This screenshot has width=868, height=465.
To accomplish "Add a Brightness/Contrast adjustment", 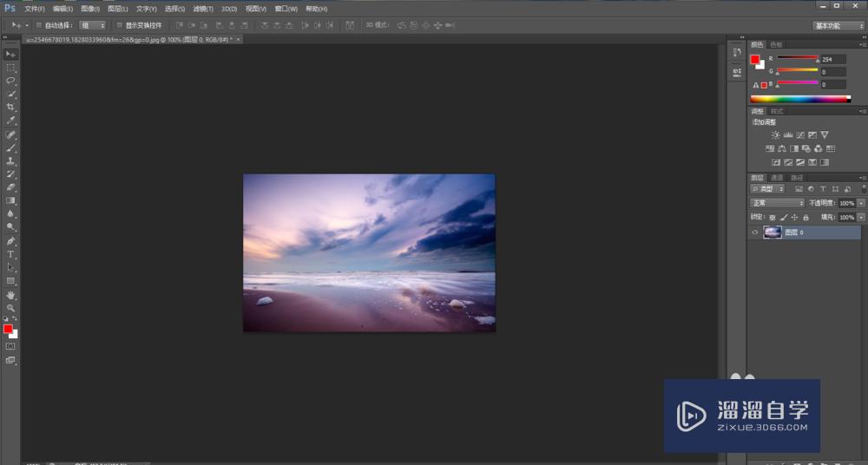I will (776, 135).
